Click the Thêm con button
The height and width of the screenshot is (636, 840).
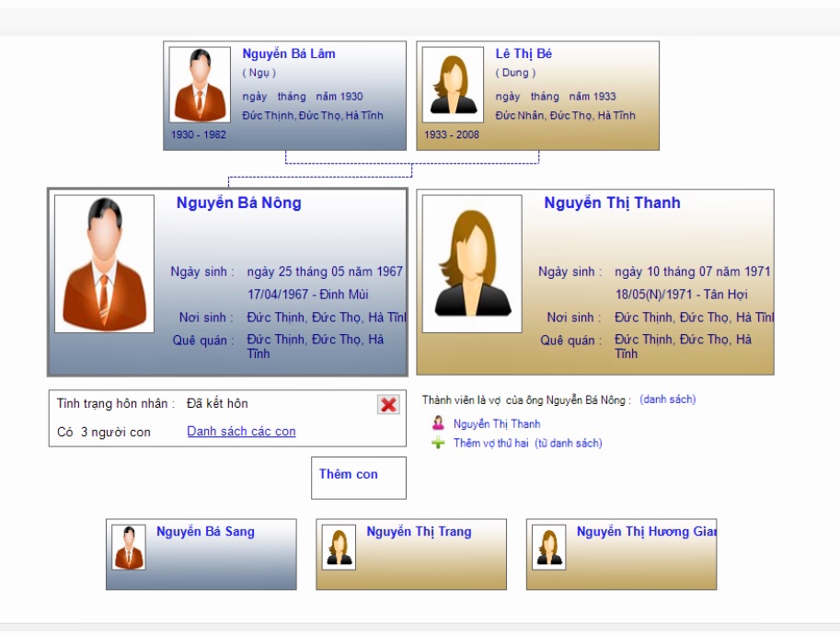359,478
